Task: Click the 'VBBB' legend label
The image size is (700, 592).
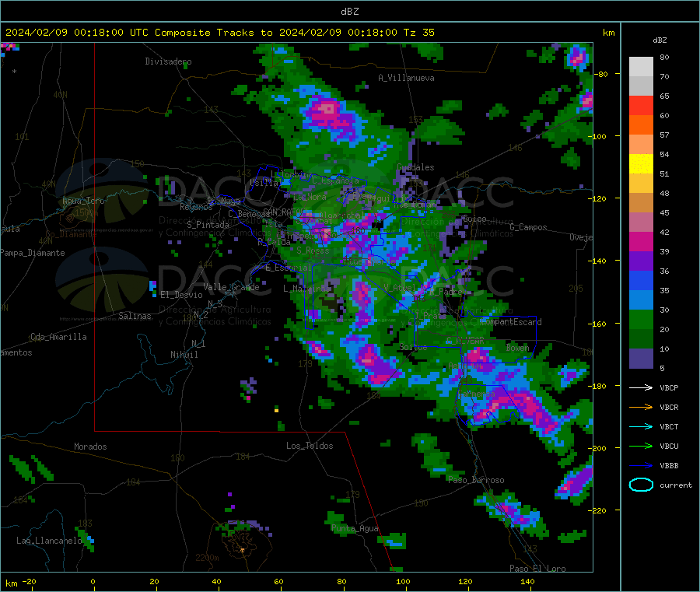Action: (669, 465)
